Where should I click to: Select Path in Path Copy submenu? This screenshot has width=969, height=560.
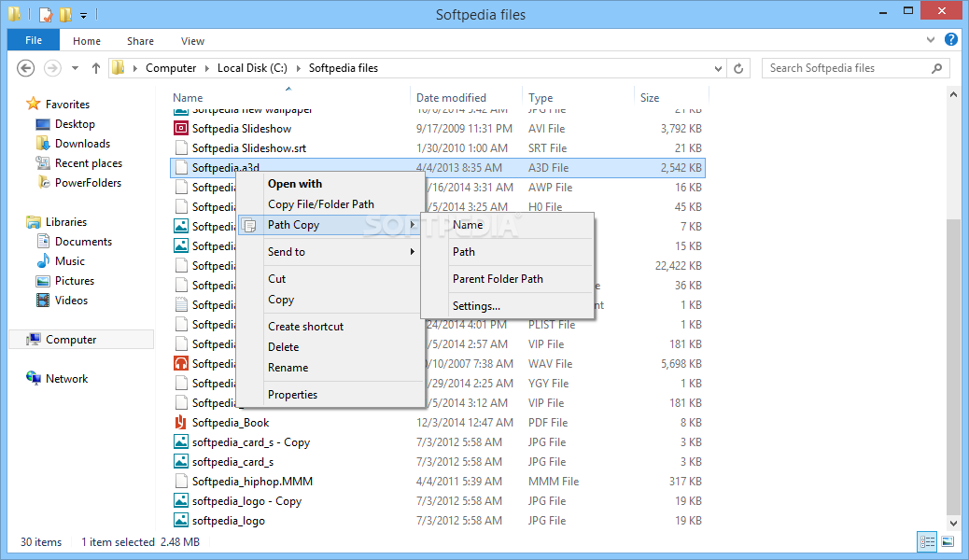click(463, 252)
